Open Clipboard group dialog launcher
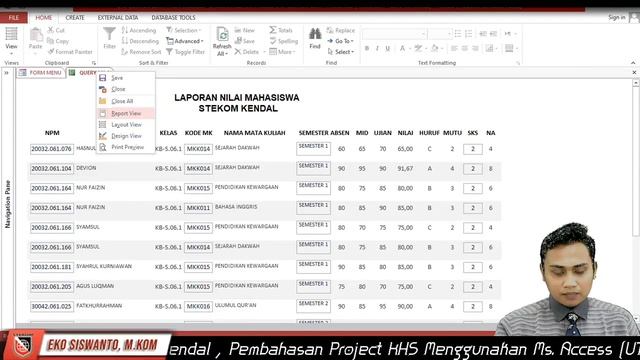 [93, 63]
